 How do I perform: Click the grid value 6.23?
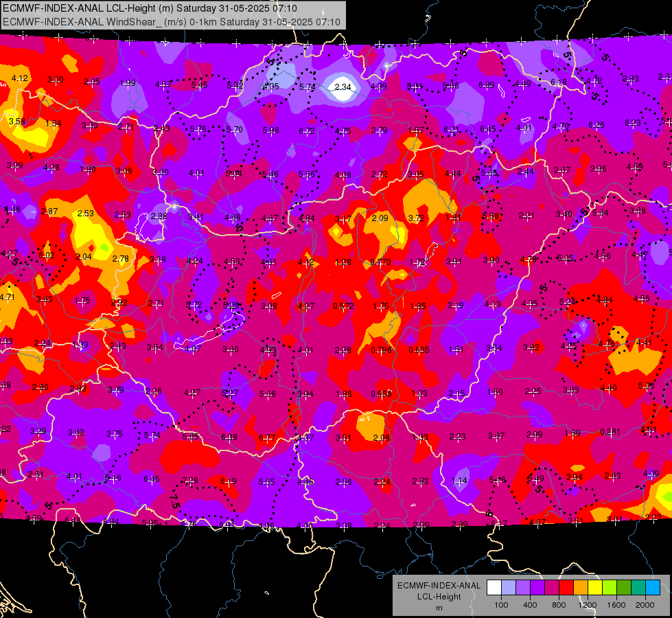coord(633,123)
